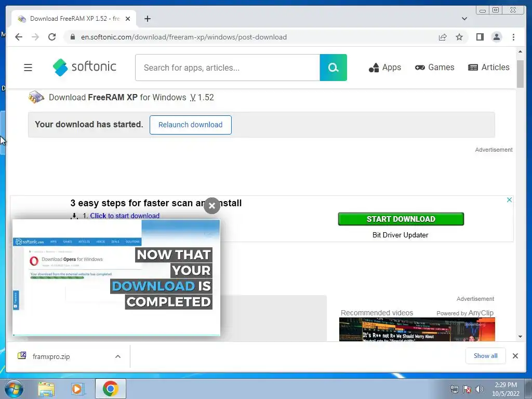Click the Relaunch download button

tap(190, 125)
